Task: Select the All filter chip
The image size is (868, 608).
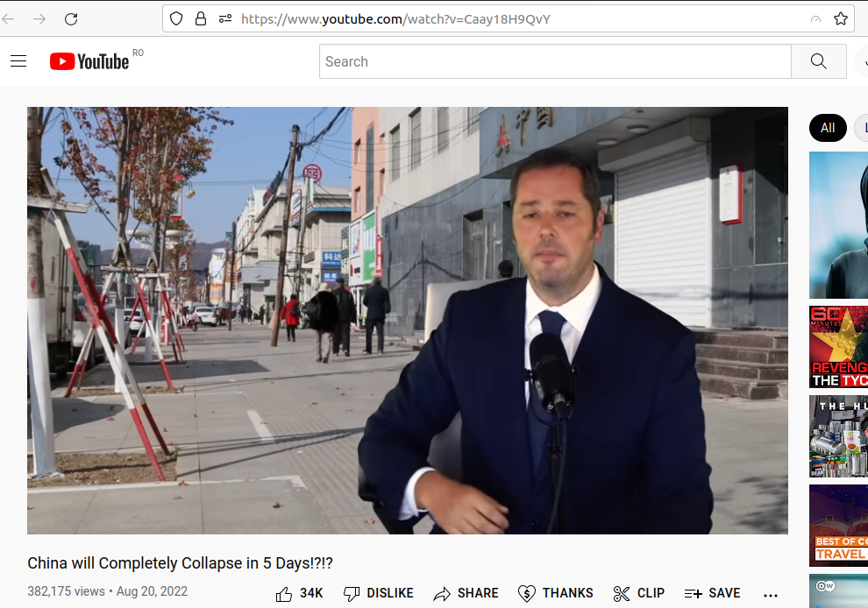Action: pos(827,127)
